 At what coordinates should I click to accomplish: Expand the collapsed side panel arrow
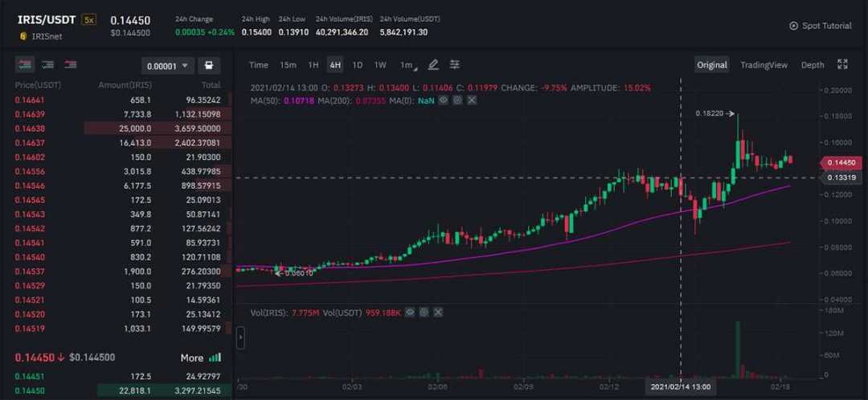tap(240, 340)
